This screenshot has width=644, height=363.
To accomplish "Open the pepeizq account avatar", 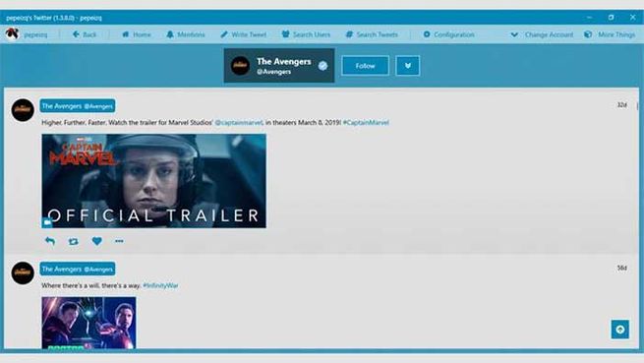I will [x=12, y=33].
